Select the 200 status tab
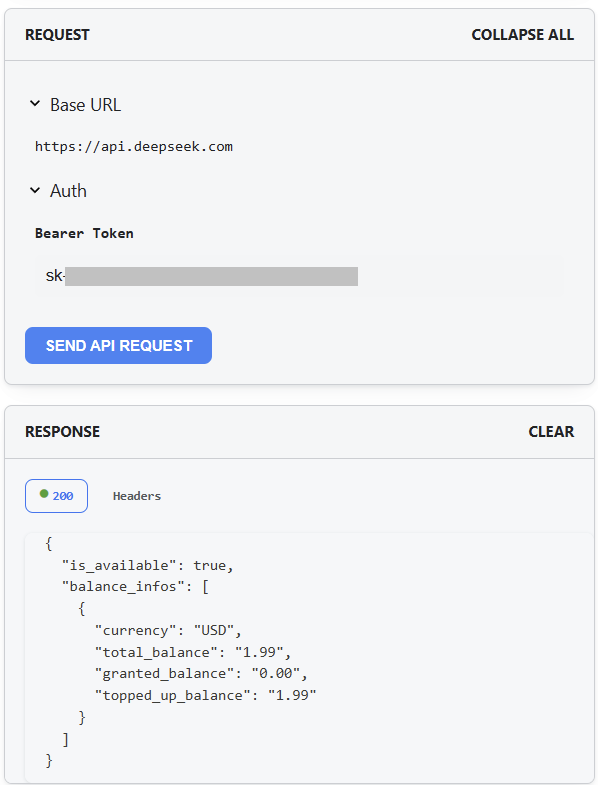The image size is (598, 785). [57, 496]
